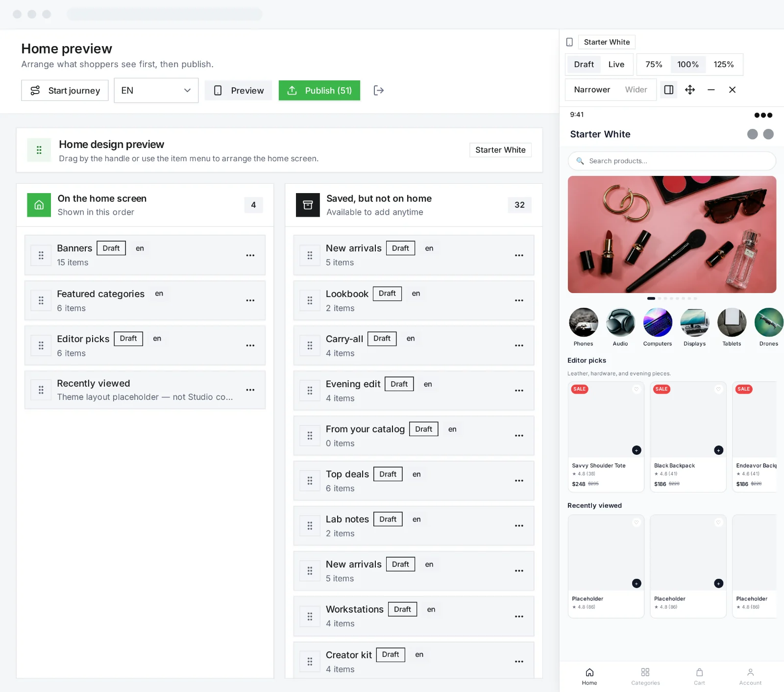
Task: Set preview zoom to 125%
Action: (x=724, y=64)
